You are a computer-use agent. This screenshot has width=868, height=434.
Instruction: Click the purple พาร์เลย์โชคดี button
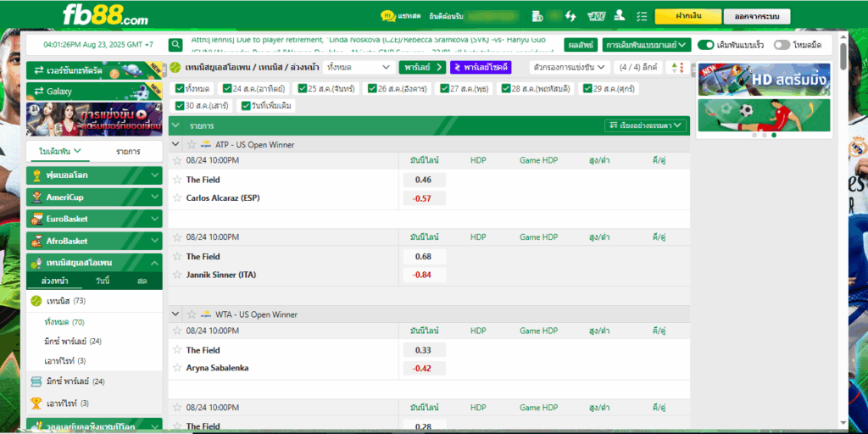click(x=481, y=68)
